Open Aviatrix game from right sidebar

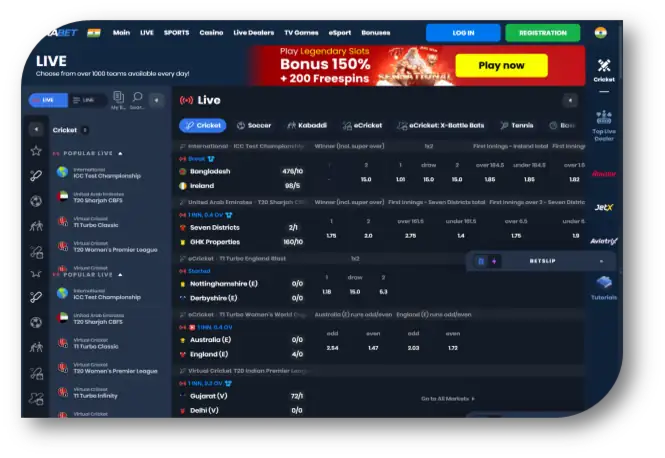coord(604,241)
